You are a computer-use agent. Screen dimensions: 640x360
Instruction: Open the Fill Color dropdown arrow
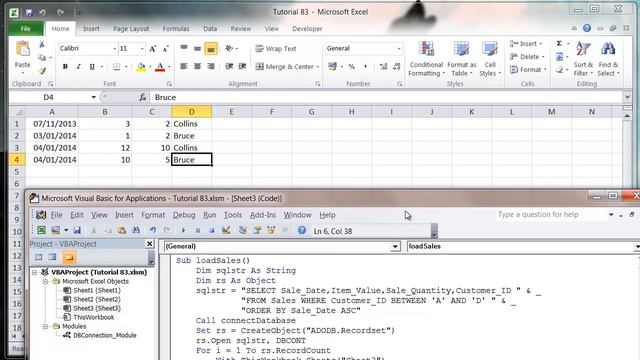pyautogui.click(x=150, y=67)
